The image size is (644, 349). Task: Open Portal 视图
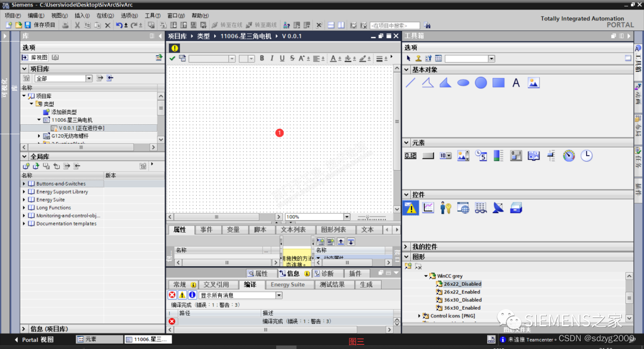coord(34,339)
